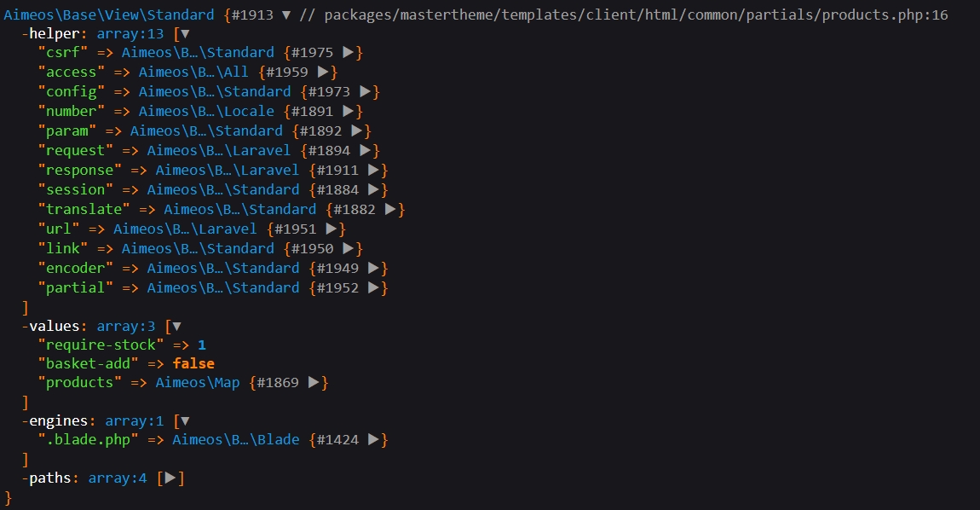Viewport: 980px width, 510px height.
Task: Expand the translate object #1882
Action: (x=390, y=209)
